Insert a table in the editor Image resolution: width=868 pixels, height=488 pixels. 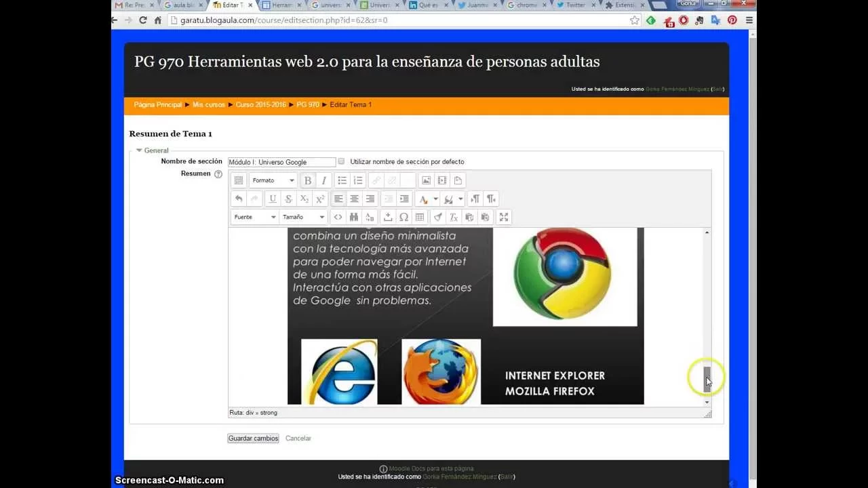point(420,217)
